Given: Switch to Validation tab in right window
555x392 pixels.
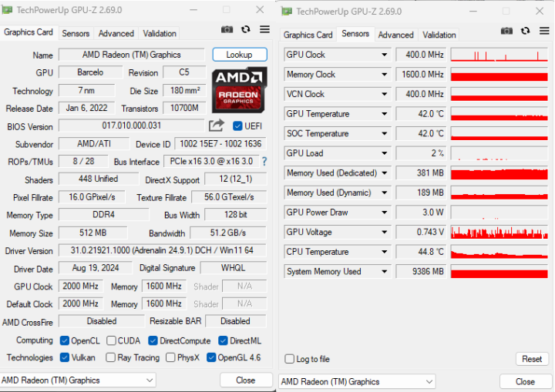Looking at the screenshot, I should tap(439, 35).
